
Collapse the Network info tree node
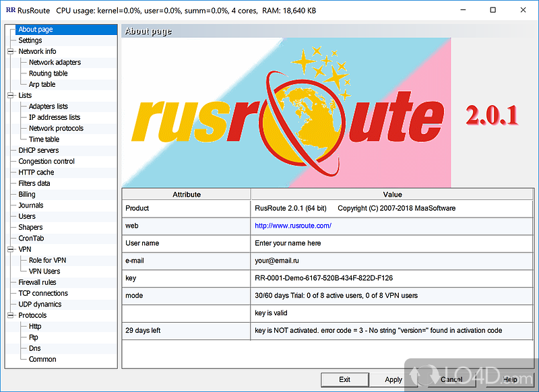point(11,51)
